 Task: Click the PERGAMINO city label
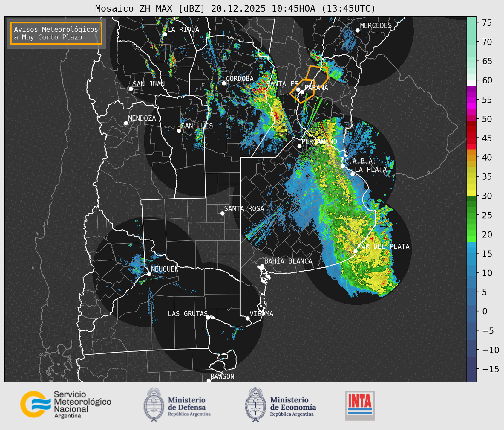tap(319, 141)
